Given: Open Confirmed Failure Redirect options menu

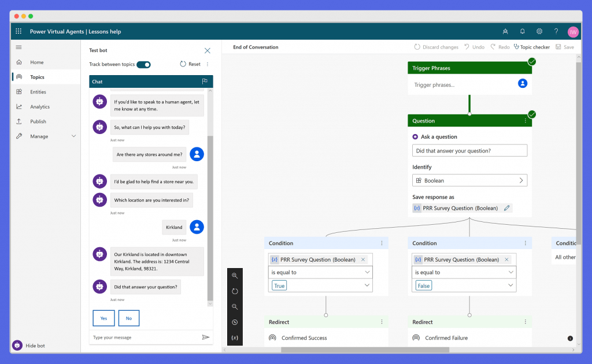Looking at the screenshot, I should point(525,322).
